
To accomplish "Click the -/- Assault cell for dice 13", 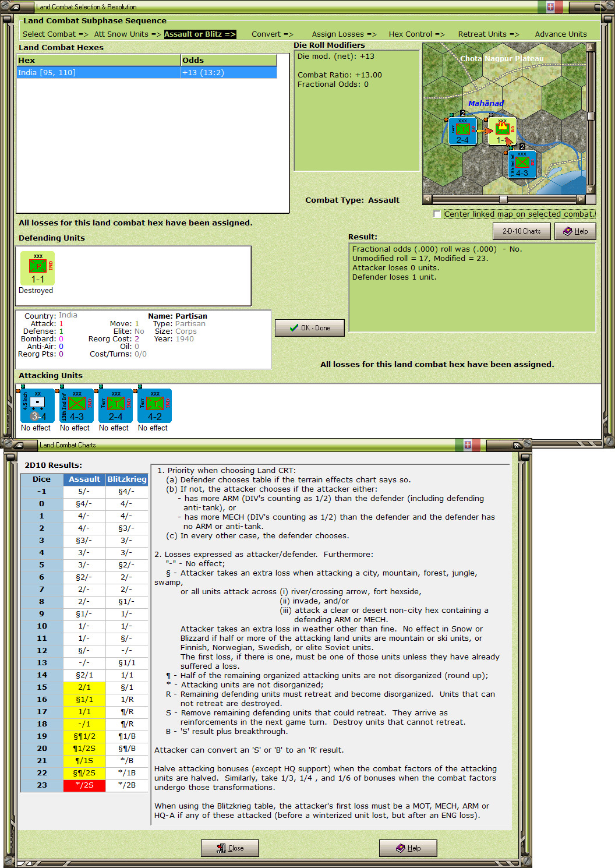I will (84, 663).
